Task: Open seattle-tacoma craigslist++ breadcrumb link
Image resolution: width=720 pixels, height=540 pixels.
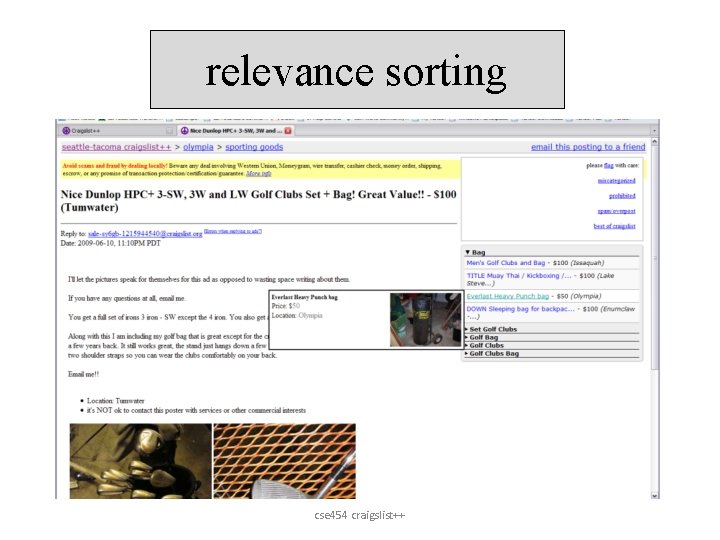Action: 116,147
